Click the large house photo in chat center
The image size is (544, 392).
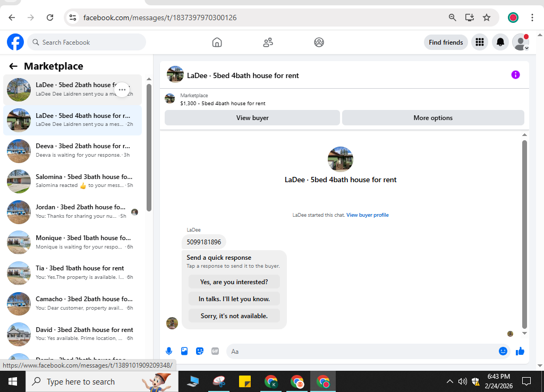pyautogui.click(x=341, y=159)
